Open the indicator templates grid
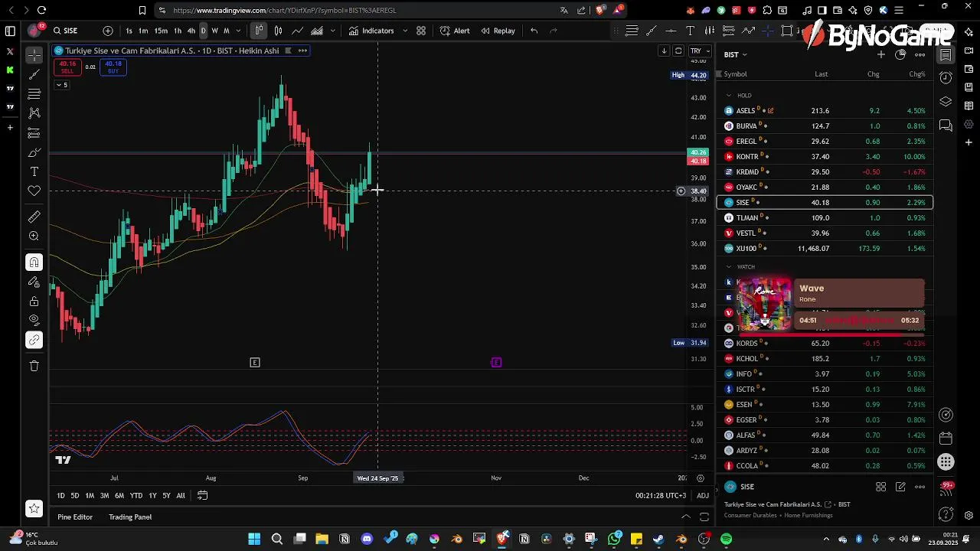 [421, 31]
